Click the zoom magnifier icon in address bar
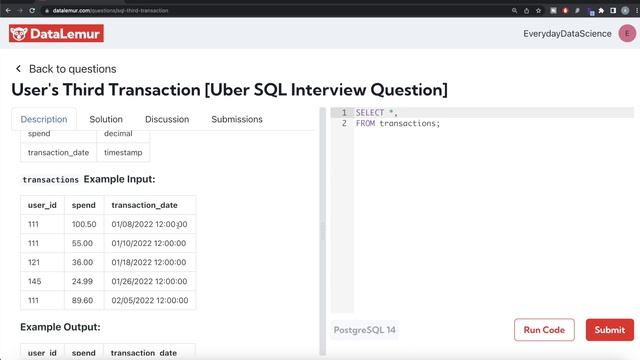640x360 pixels. click(x=514, y=11)
